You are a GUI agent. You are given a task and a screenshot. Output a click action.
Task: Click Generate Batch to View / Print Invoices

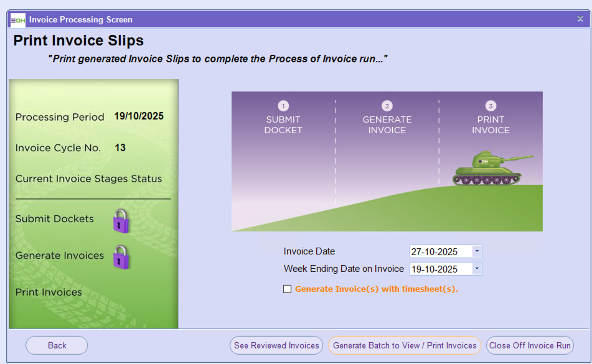tap(405, 345)
